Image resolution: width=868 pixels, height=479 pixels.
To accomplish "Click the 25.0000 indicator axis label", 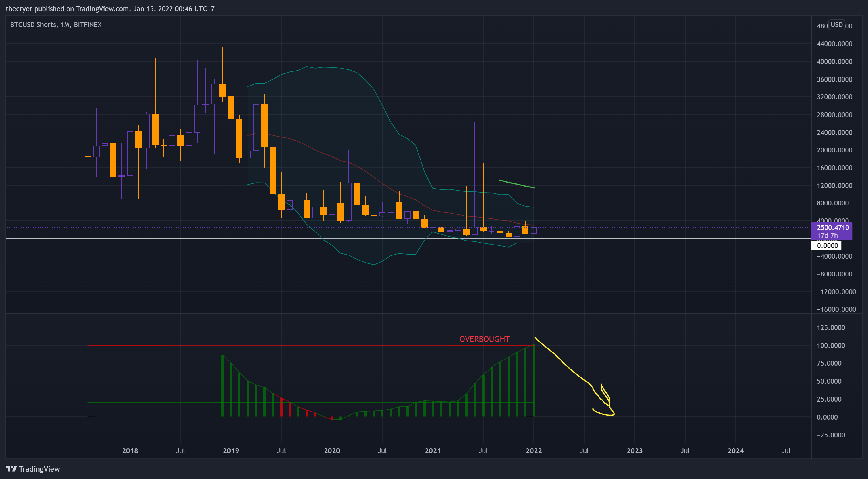I will pyautogui.click(x=829, y=399).
